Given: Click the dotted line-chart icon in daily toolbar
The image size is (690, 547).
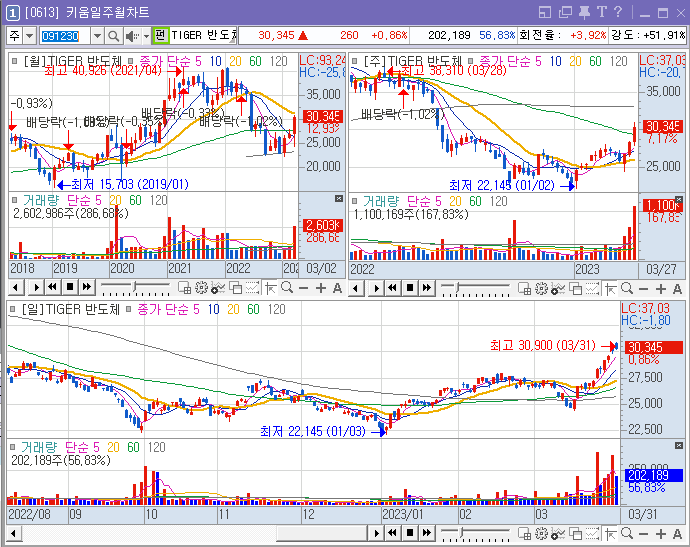Looking at the screenshot, I should [592, 533].
